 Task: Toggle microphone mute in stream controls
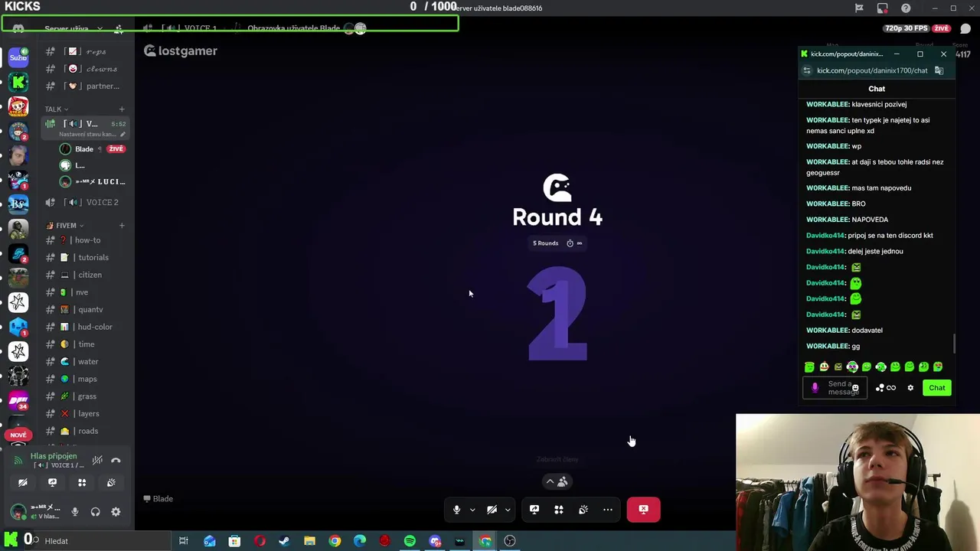[456, 510]
